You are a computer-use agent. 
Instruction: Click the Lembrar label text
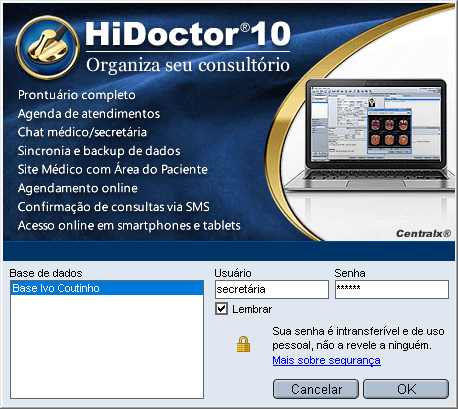pyautogui.click(x=252, y=309)
